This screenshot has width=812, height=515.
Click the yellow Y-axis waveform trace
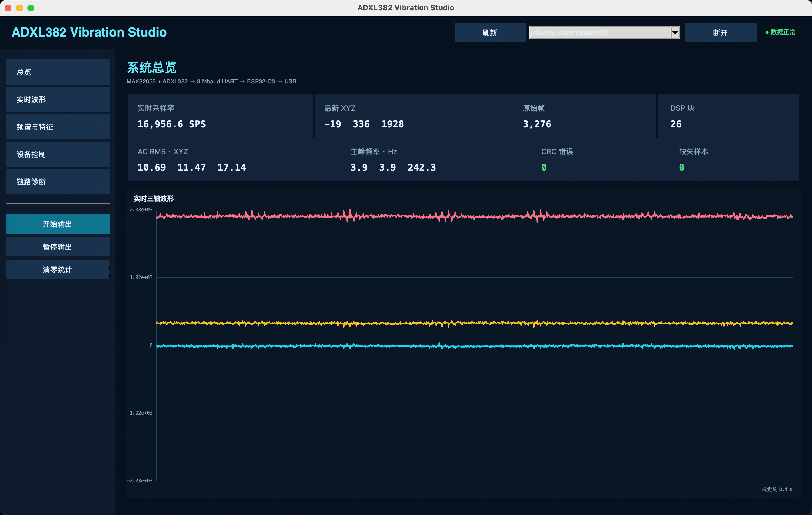(x=475, y=323)
